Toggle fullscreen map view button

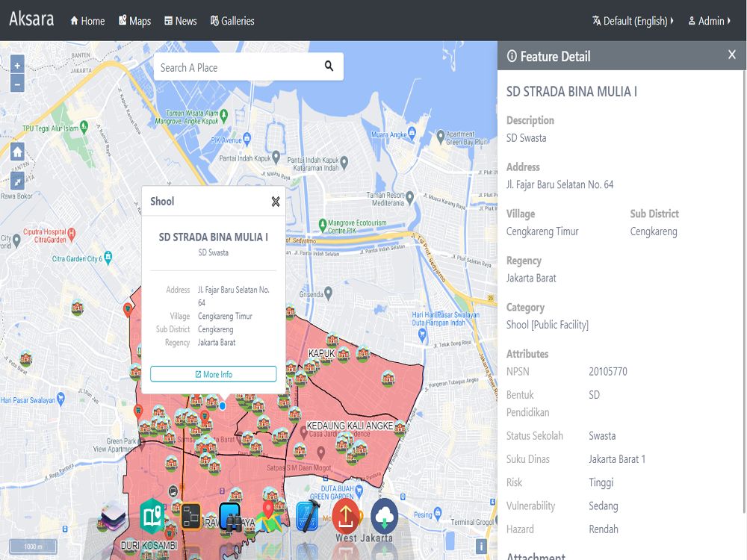tap(17, 181)
